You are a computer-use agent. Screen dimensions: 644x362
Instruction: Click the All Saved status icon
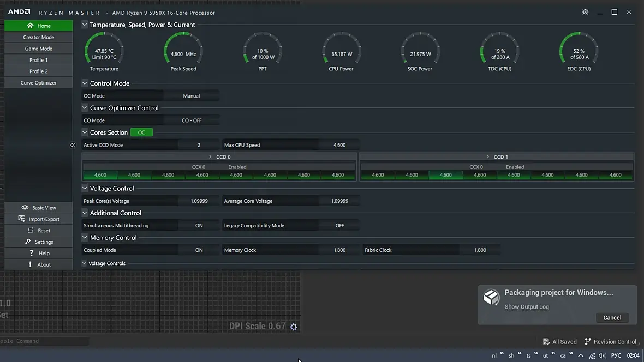[546, 341]
